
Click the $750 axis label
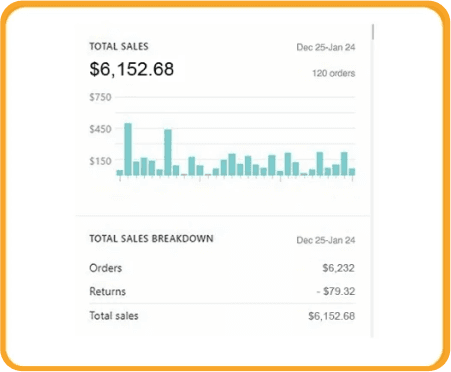point(100,97)
